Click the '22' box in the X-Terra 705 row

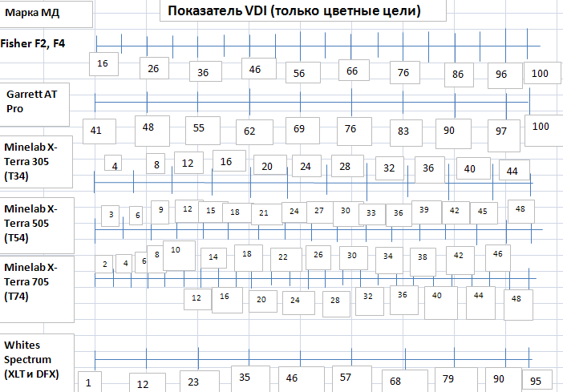click(286, 259)
